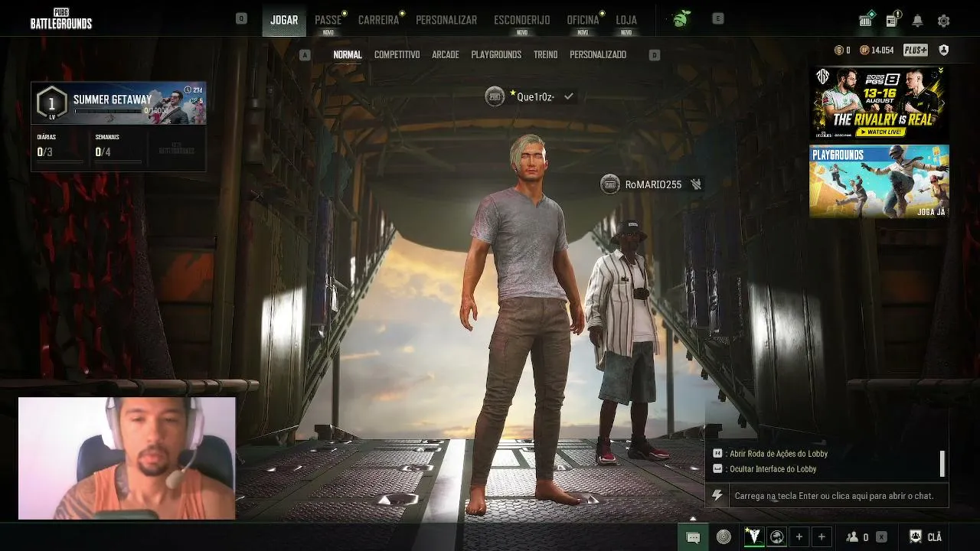Open the OFICINA tab
The image size is (980, 551).
click(583, 20)
